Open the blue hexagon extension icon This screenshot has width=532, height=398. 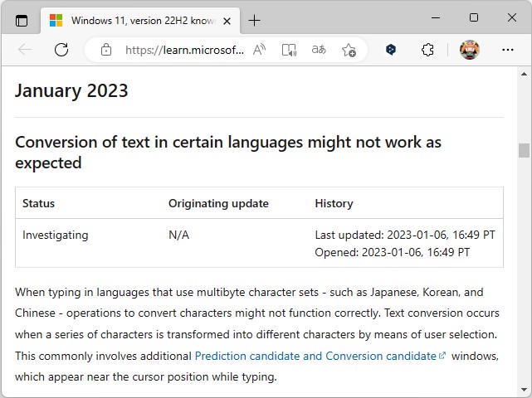point(391,50)
